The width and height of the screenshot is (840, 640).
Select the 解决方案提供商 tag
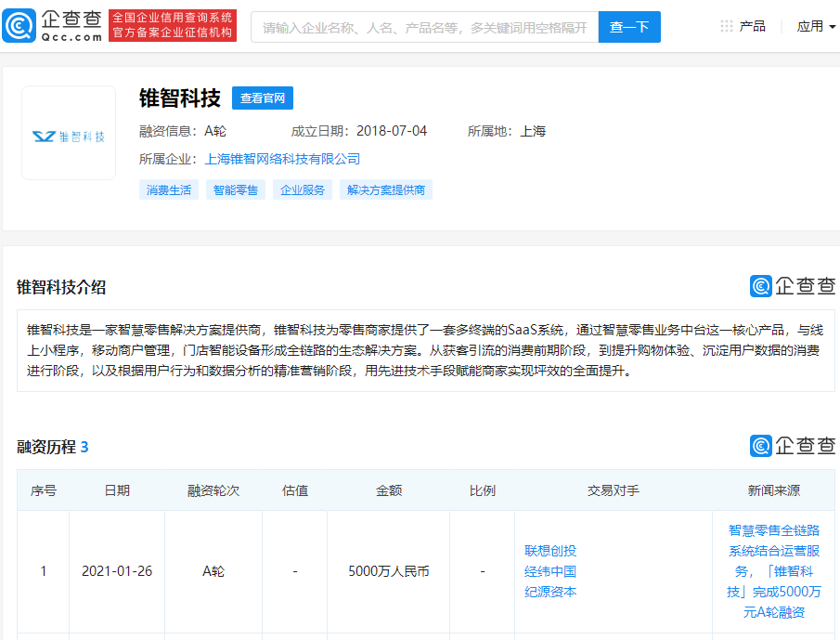[386, 189]
